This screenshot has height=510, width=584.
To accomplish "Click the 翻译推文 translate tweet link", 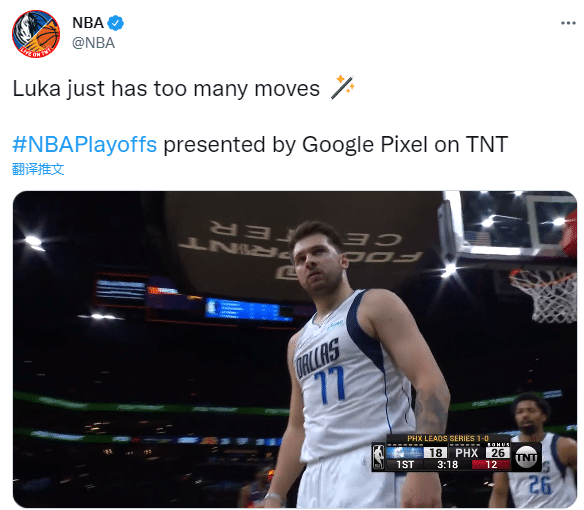I will click(38, 169).
